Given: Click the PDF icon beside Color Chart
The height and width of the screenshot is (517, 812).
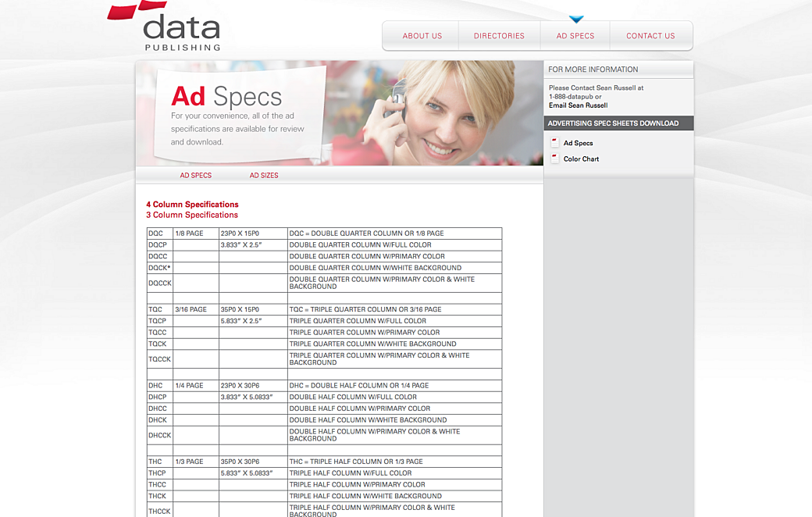Looking at the screenshot, I should pyautogui.click(x=554, y=159).
